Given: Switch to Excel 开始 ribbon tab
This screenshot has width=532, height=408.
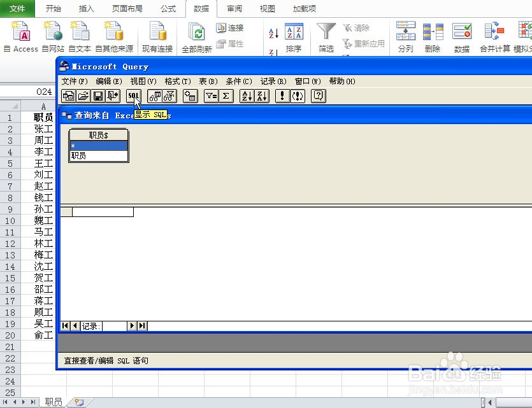Looking at the screenshot, I should 54,8.
